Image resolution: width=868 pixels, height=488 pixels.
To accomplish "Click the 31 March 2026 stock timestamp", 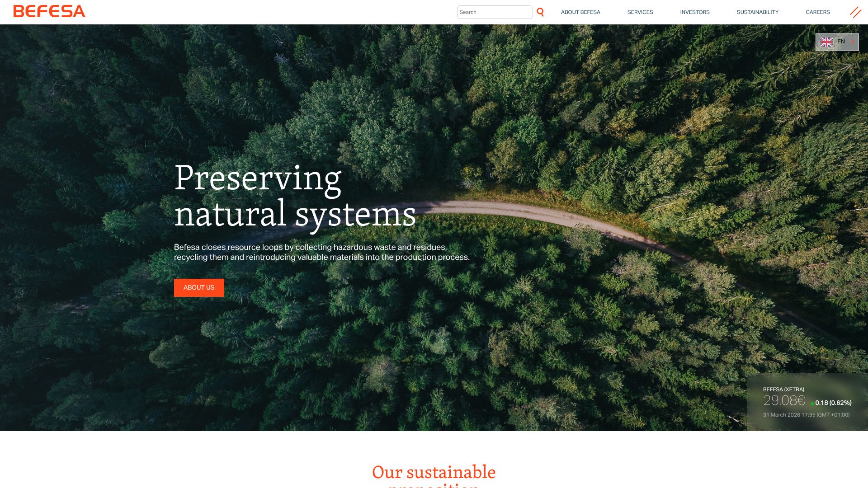I will (x=806, y=415).
